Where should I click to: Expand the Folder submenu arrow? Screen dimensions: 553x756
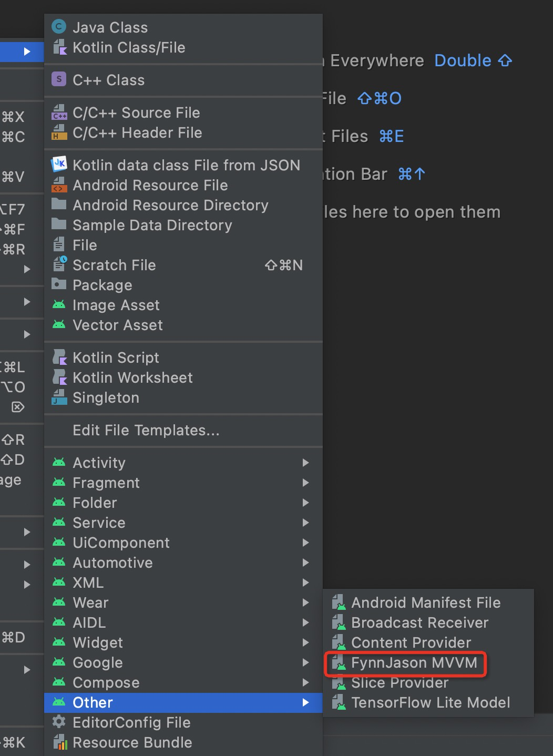305,503
